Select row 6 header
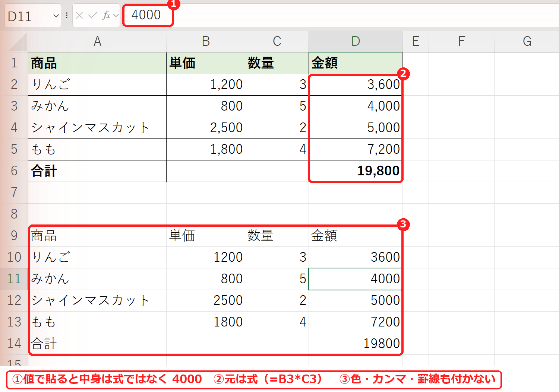Viewport: 559px width, 392px height. click(x=14, y=171)
